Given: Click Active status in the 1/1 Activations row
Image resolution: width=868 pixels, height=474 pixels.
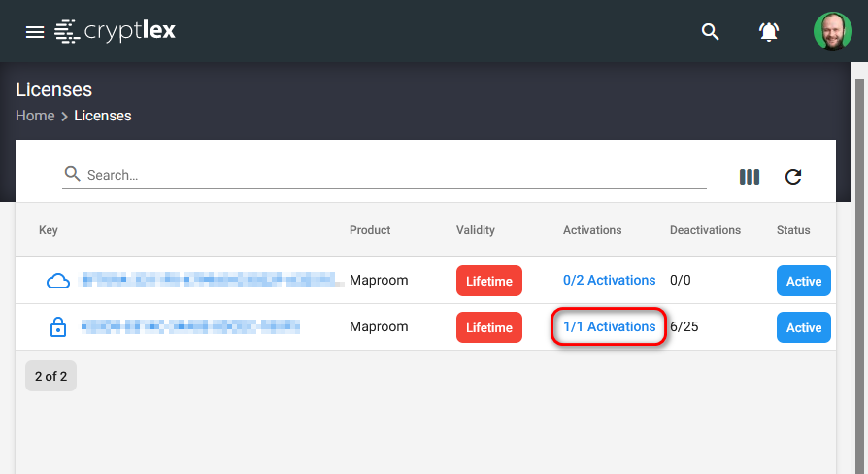Looking at the screenshot, I should (x=804, y=327).
